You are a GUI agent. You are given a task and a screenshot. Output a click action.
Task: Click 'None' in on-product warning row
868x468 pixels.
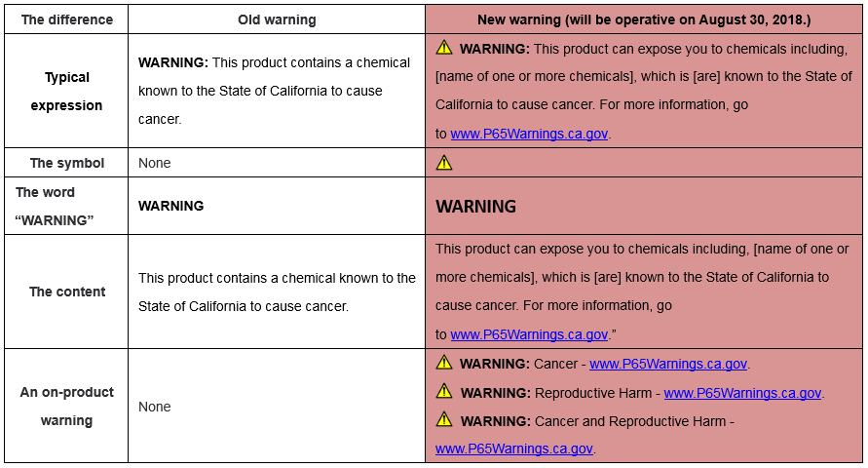click(155, 407)
